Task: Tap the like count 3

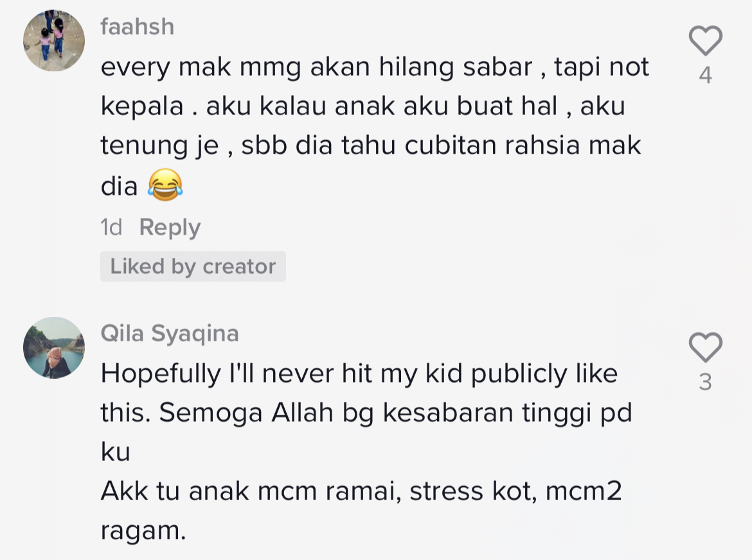Action: (x=705, y=383)
